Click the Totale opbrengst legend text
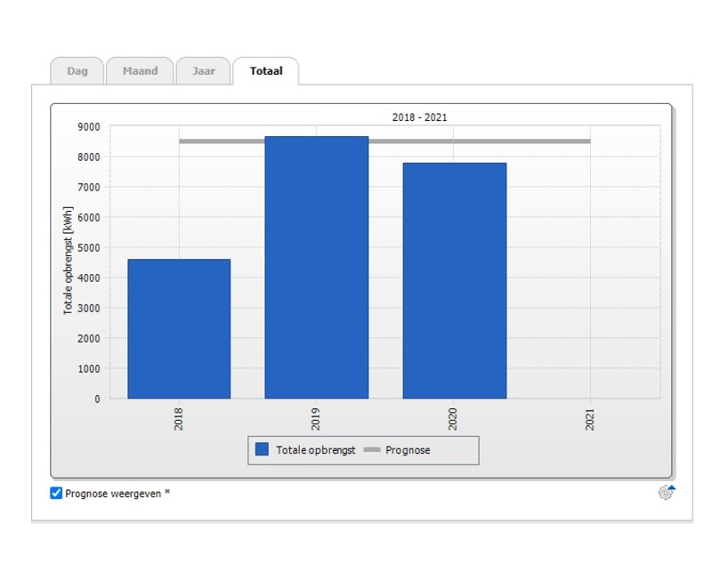 (315, 450)
